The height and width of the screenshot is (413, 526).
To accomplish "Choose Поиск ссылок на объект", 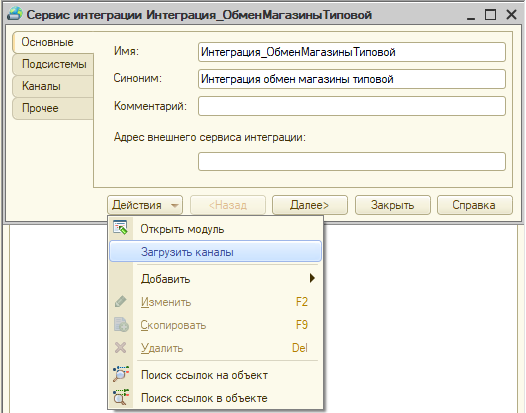I will coord(215,375).
